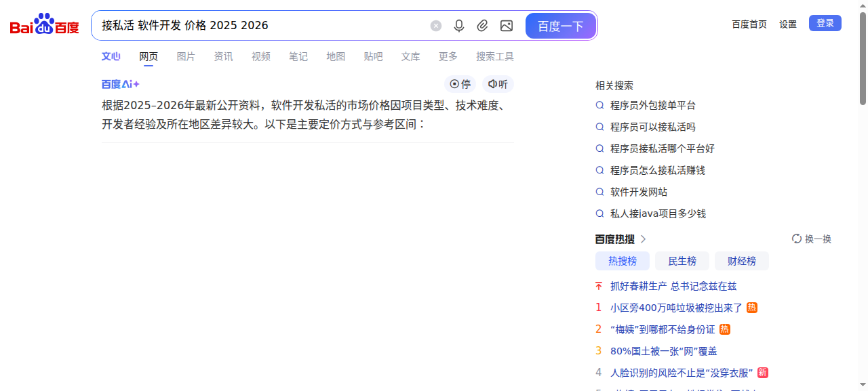Clear the search box text
Image resolution: width=868 pixels, height=391 pixels.
point(436,26)
